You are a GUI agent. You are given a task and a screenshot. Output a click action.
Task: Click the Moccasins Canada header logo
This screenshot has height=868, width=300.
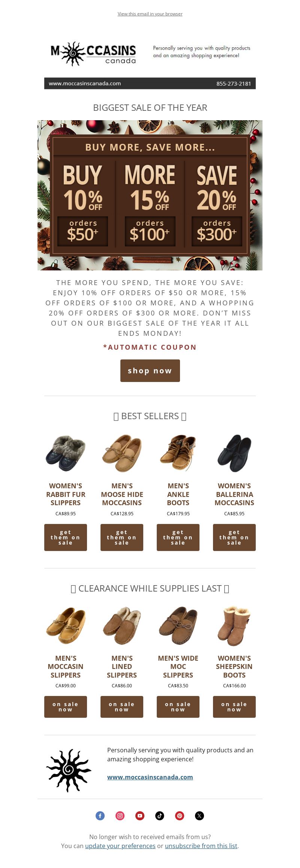pyautogui.click(x=93, y=54)
